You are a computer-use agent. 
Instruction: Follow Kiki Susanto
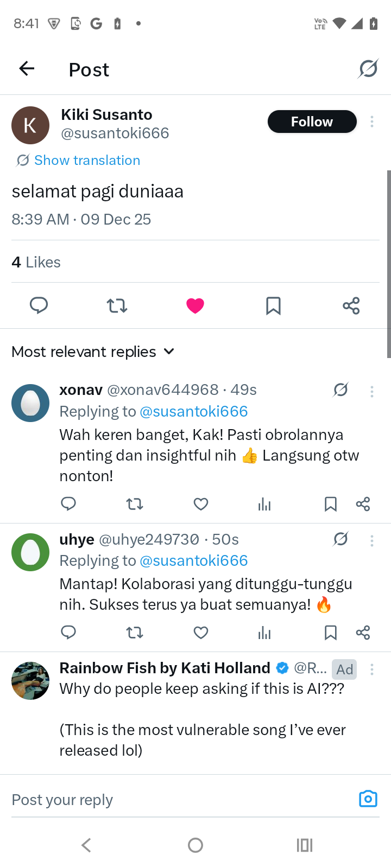(x=312, y=122)
